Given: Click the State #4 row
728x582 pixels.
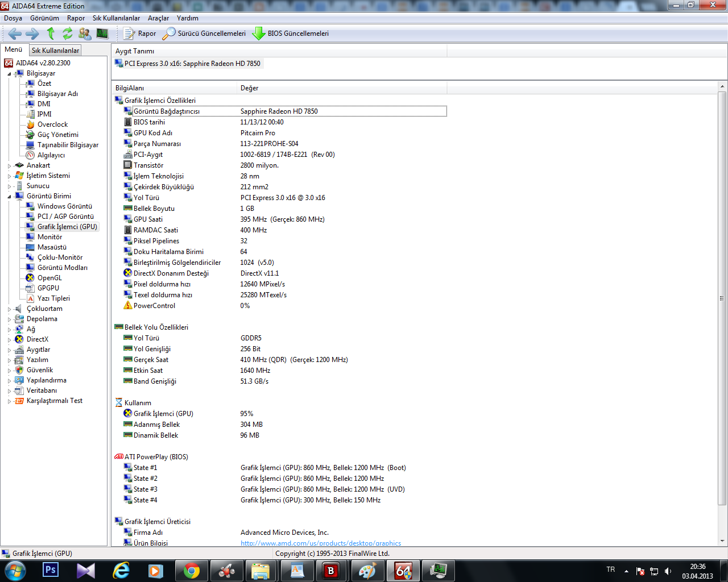Looking at the screenshot, I should (285, 500).
